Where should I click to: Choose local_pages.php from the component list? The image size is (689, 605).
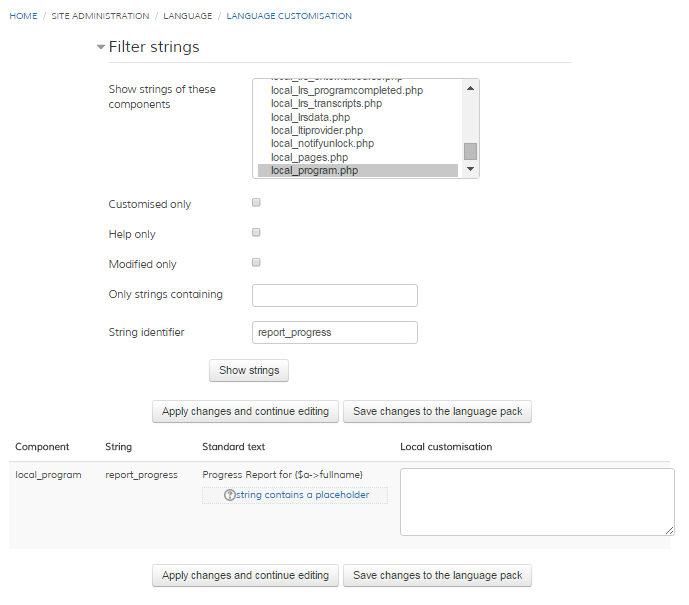tap(309, 157)
